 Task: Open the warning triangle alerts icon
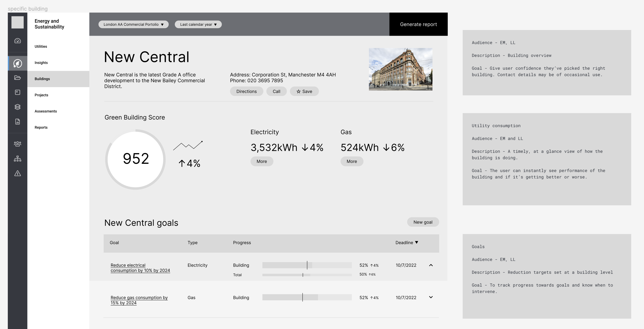(x=17, y=173)
